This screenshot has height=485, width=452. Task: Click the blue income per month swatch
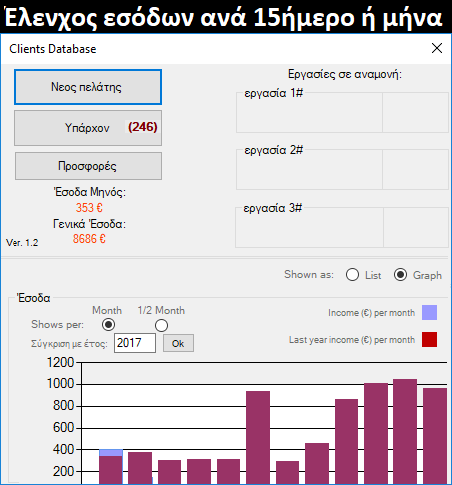[x=429, y=313]
